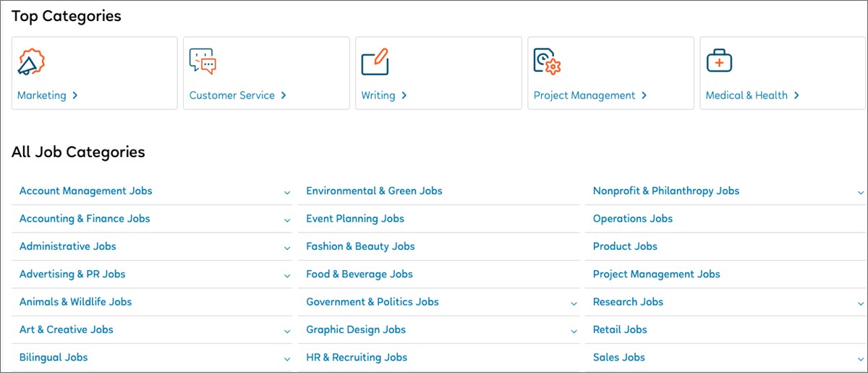The width and height of the screenshot is (868, 373).
Task: Open Fashion & Beauty Jobs link
Action: pos(360,246)
